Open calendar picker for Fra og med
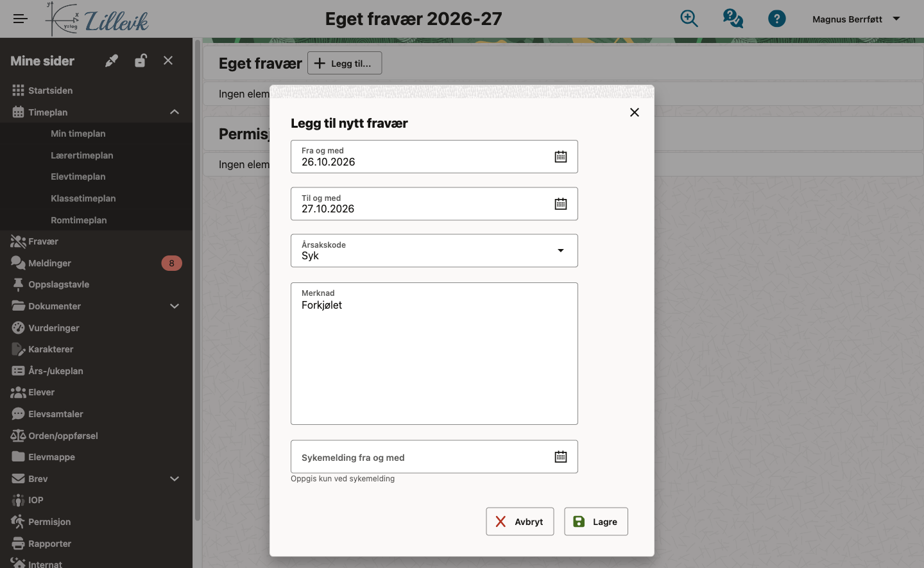Viewport: 924px width, 568px height. 561,157
